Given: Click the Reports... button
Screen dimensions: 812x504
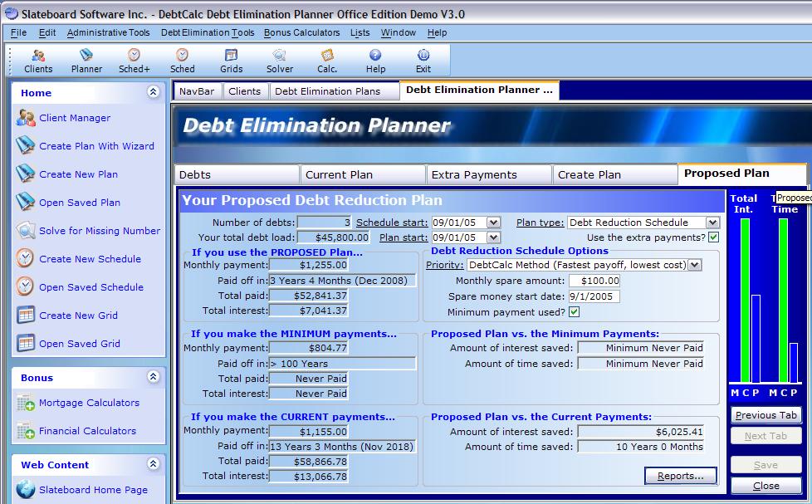Looking at the screenshot, I should point(680,476).
